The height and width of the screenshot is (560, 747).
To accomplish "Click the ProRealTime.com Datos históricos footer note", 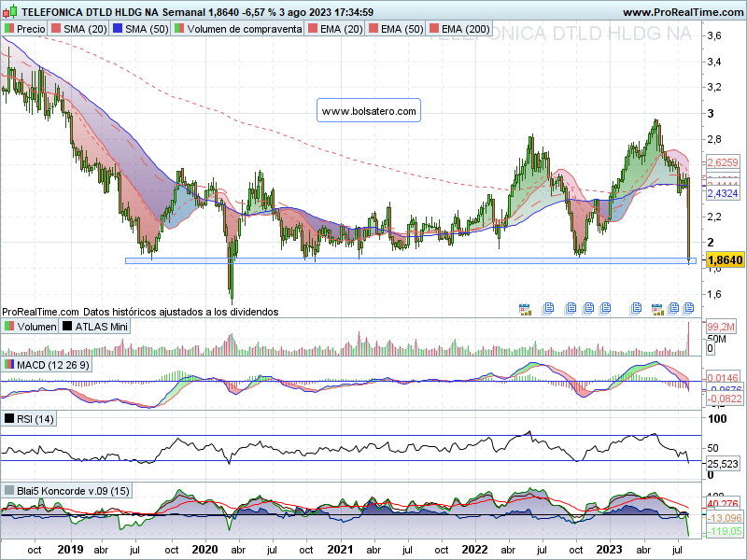I will pos(140,312).
